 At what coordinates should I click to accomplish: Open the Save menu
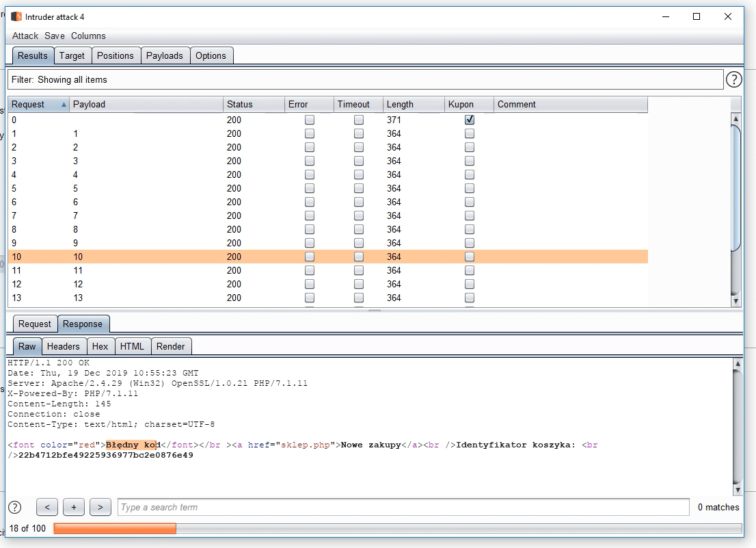(55, 36)
